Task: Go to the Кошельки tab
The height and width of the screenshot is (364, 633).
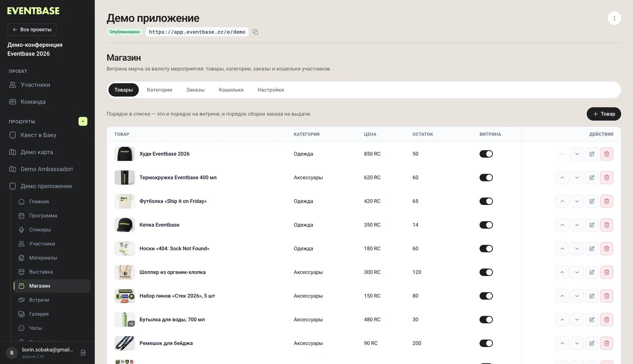Action: [231, 90]
